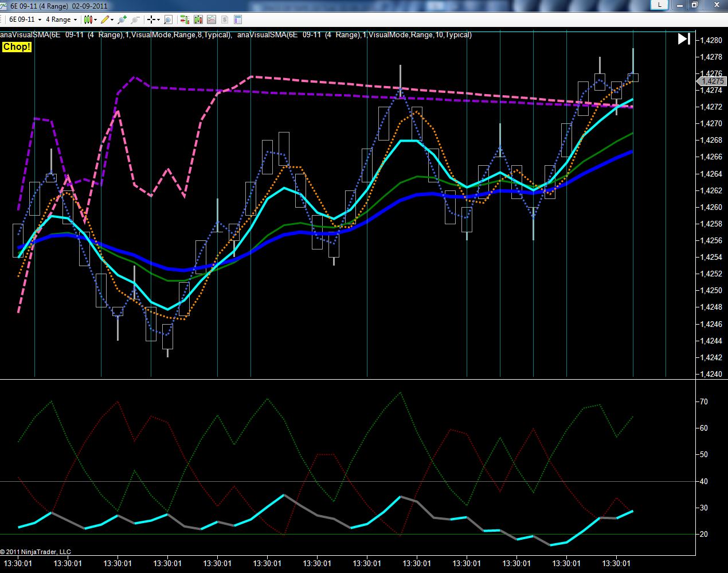
Task: Click the candlestick chart style icon
Action: 88,20
